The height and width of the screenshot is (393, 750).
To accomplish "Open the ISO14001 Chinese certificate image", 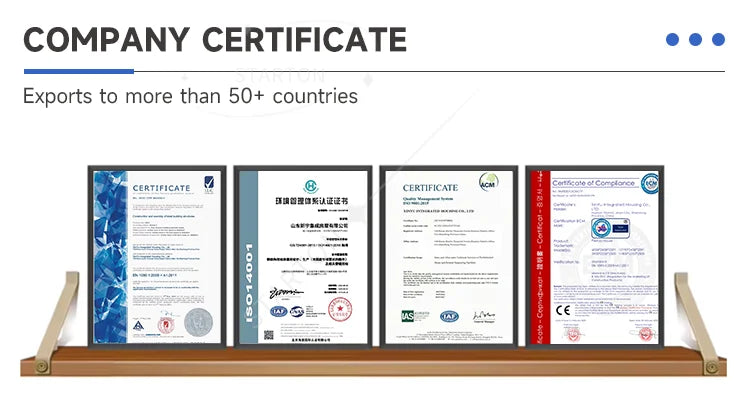I will (303, 257).
